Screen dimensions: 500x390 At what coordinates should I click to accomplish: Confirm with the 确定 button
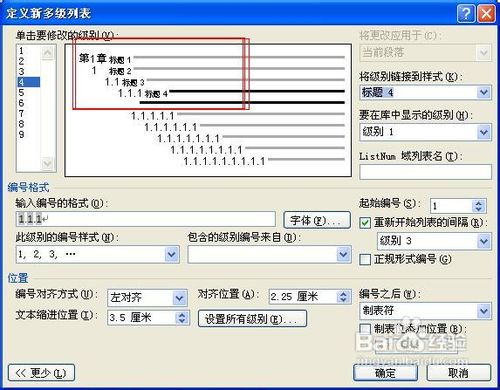(x=385, y=373)
